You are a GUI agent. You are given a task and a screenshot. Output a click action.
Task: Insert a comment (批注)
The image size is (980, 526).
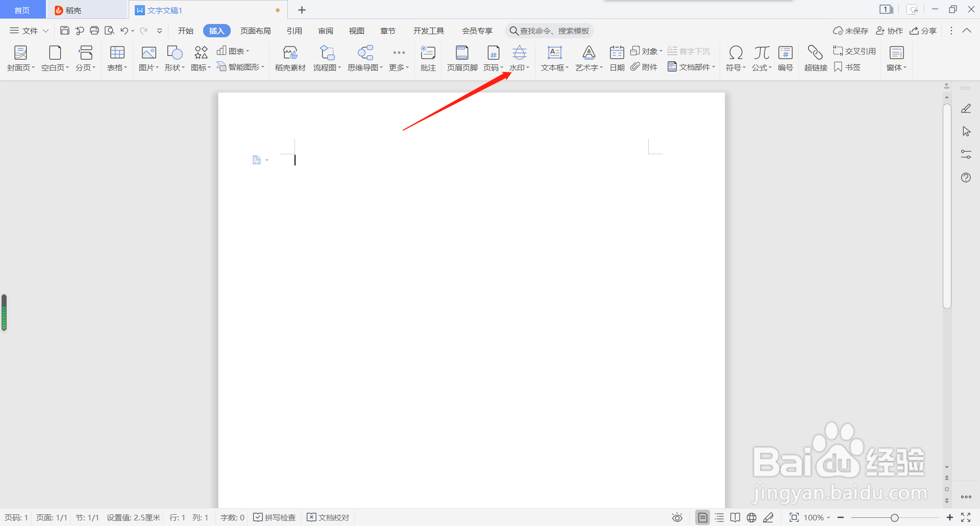pos(428,58)
